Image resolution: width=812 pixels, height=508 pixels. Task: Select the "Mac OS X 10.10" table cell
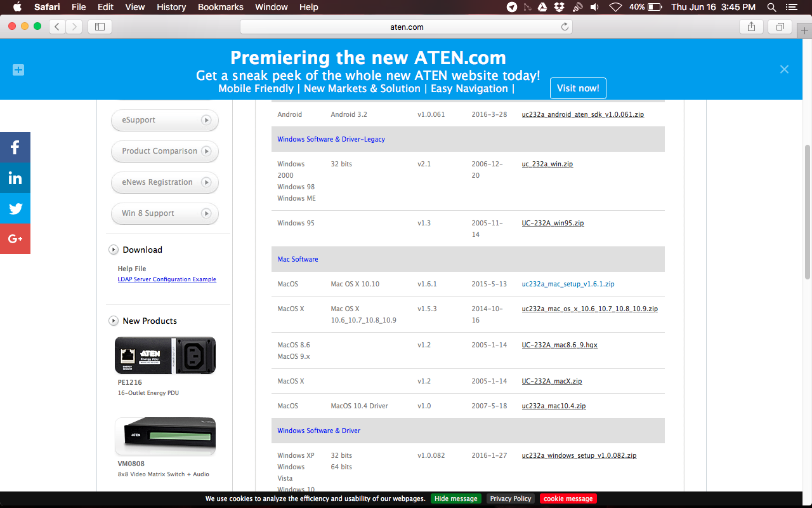pyautogui.click(x=355, y=284)
